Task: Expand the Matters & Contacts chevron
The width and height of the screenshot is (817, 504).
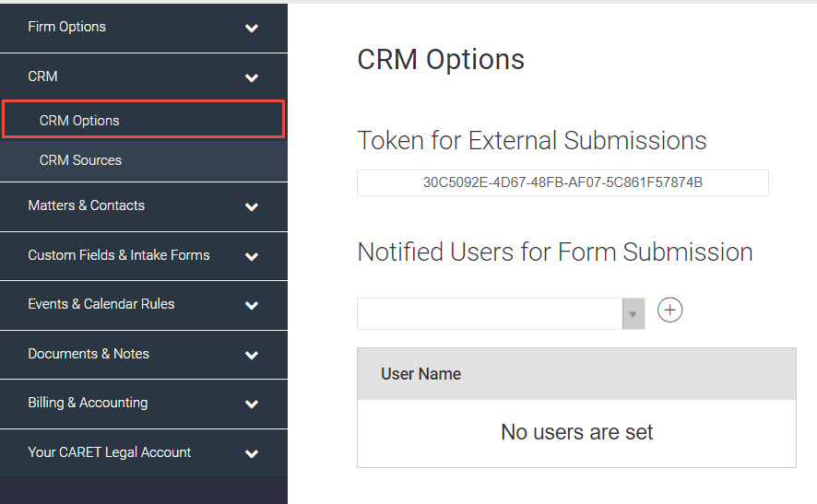Action: pyautogui.click(x=252, y=206)
